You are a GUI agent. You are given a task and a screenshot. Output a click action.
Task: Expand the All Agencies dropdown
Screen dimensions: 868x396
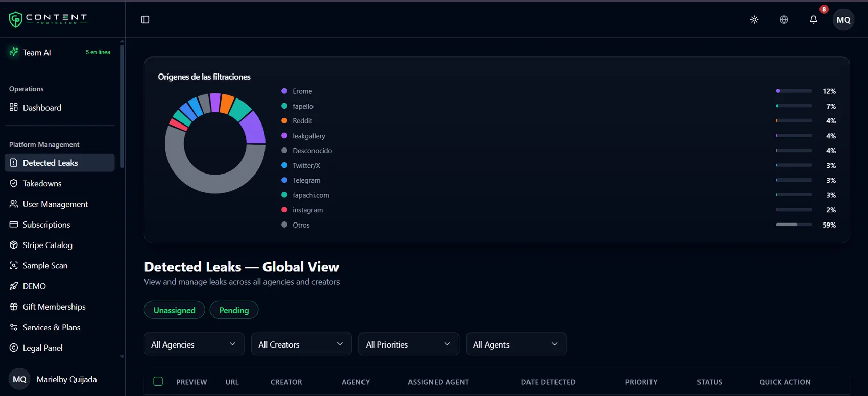[194, 344]
